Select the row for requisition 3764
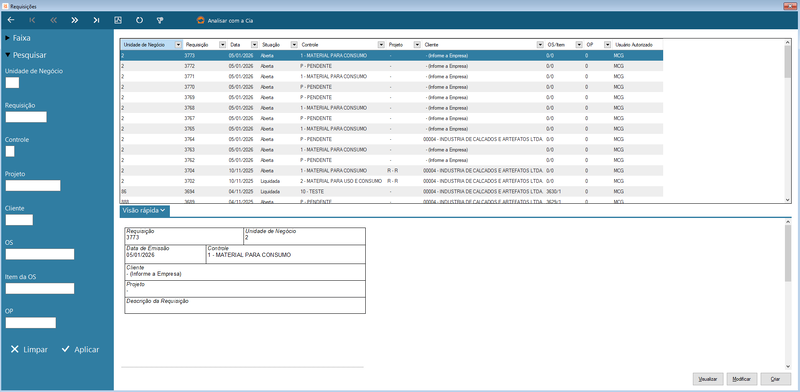The width and height of the screenshot is (800, 392). (392, 139)
